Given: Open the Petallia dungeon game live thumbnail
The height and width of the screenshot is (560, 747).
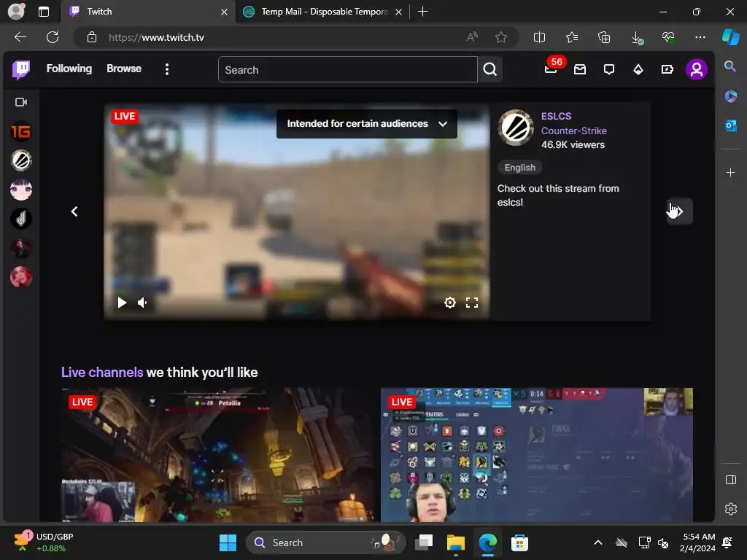Looking at the screenshot, I should [x=217, y=455].
